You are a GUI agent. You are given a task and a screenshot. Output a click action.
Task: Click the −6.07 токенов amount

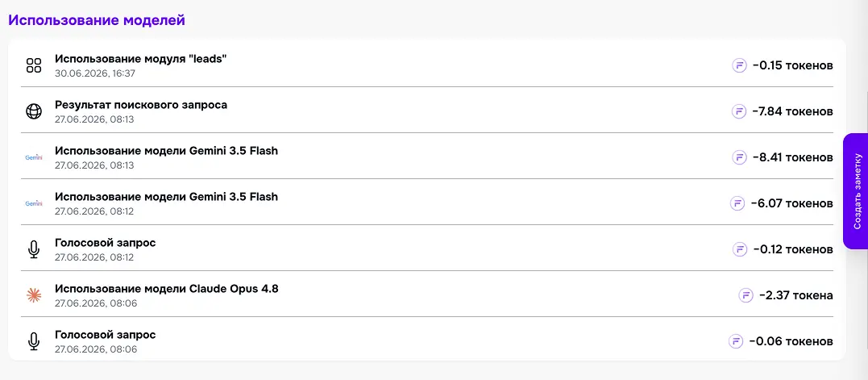click(x=791, y=203)
